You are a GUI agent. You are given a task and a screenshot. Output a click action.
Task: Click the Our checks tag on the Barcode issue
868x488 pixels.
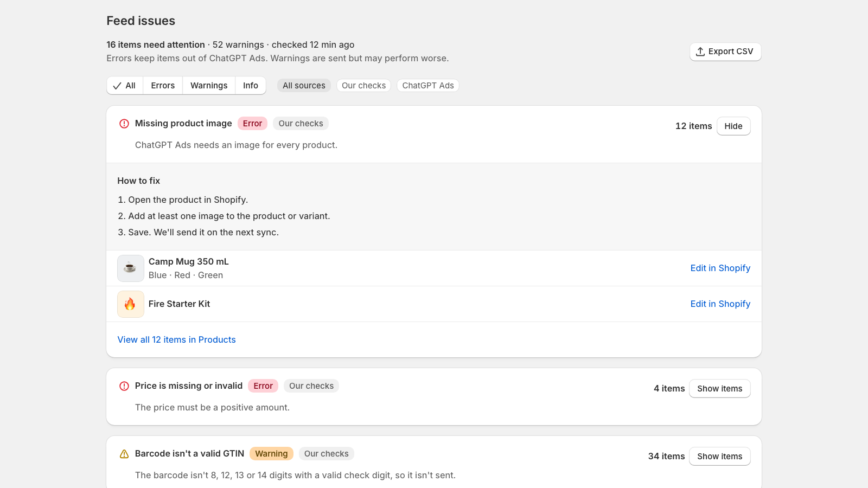pos(327,454)
